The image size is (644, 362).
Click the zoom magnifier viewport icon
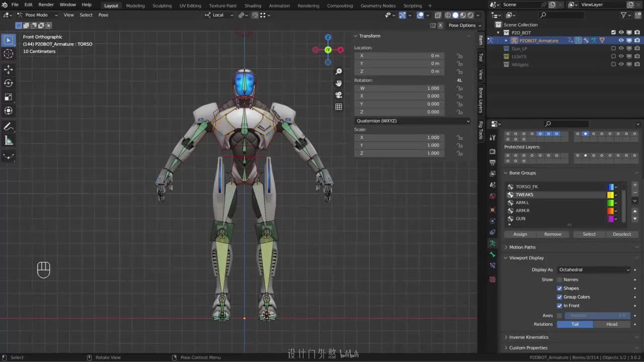pos(339,72)
